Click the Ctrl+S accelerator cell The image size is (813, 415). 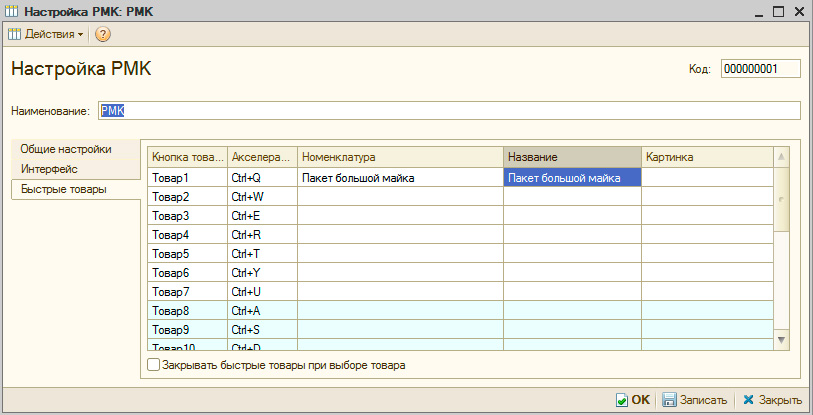pos(262,330)
